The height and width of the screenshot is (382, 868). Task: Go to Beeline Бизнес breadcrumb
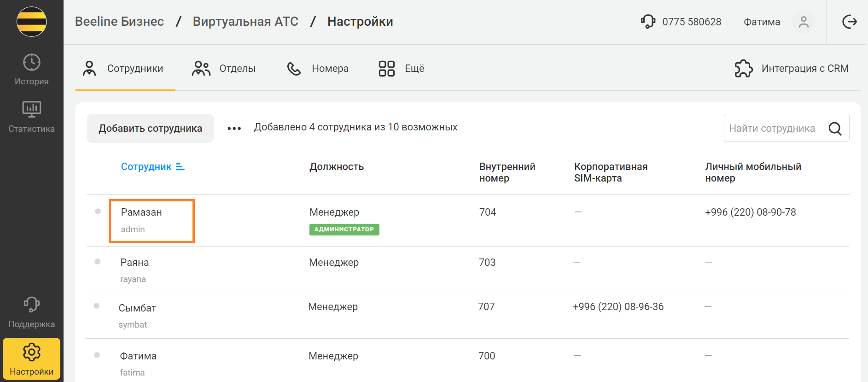(119, 22)
